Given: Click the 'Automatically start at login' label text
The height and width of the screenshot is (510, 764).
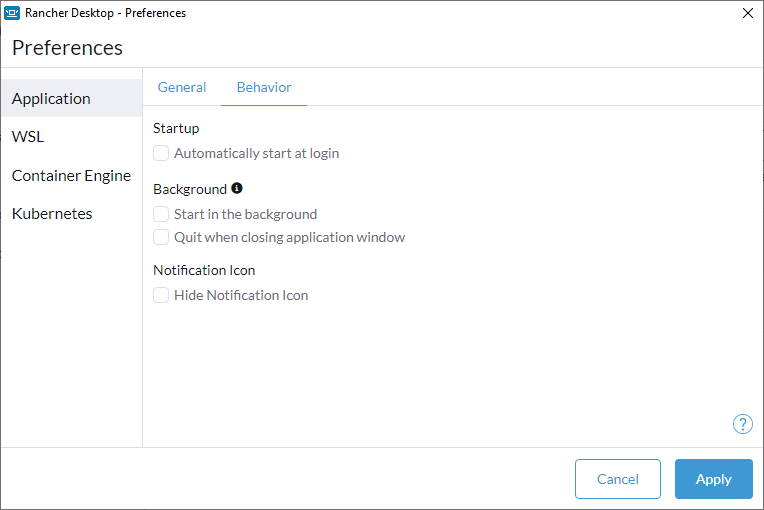Looking at the screenshot, I should pos(256,153).
